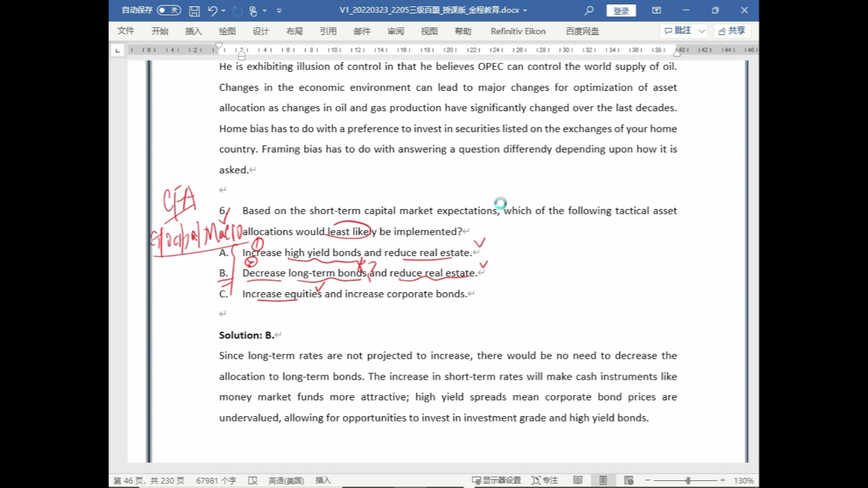Expand the Undo history dropdown arrow
Screen dimensions: 868x488
coord(224,10)
